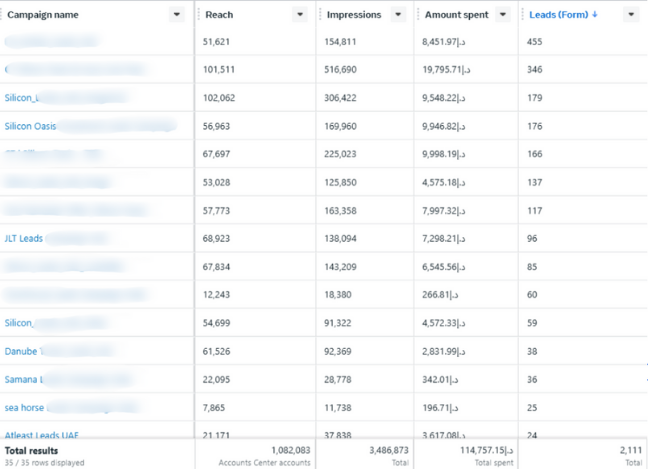The image size is (648, 469).
Task: Select the Leads value 166
Action: [x=534, y=154]
